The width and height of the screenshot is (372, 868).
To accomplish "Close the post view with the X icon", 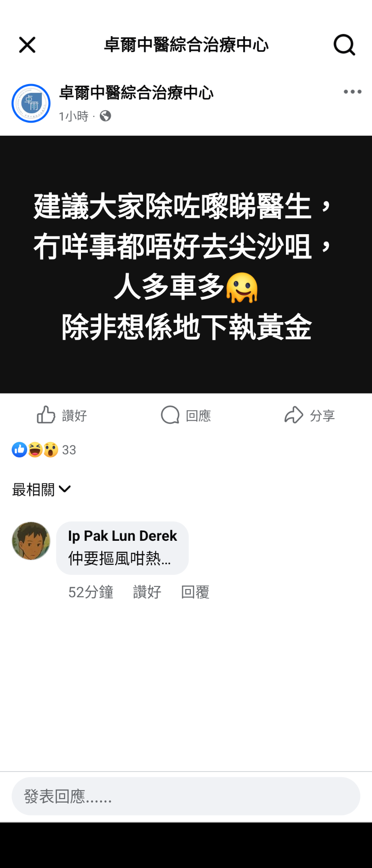I will (27, 45).
